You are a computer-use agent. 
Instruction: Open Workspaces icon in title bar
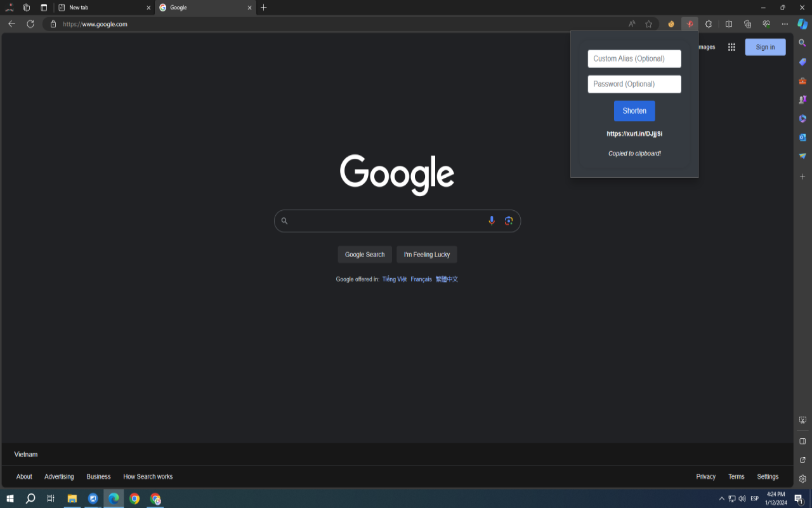click(x=26, y=8)
